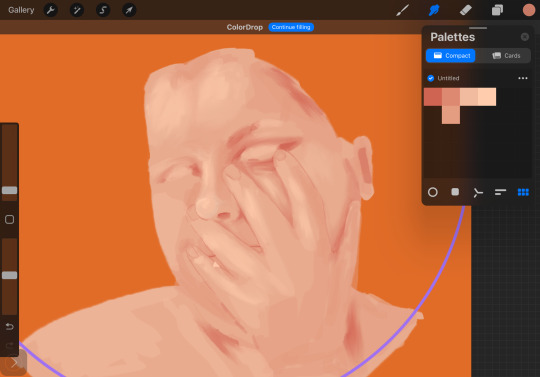
Task: Click the brush size slider handle
Action: pos(10,190)
